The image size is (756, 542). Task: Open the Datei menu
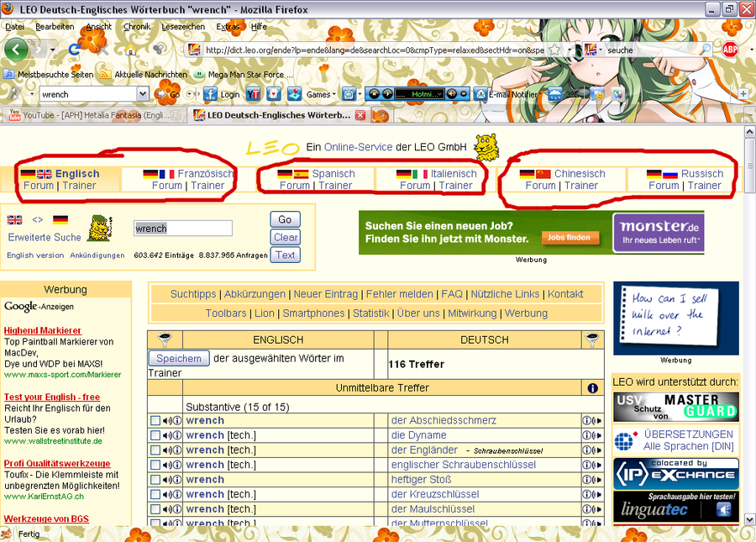tap(14, 27)
